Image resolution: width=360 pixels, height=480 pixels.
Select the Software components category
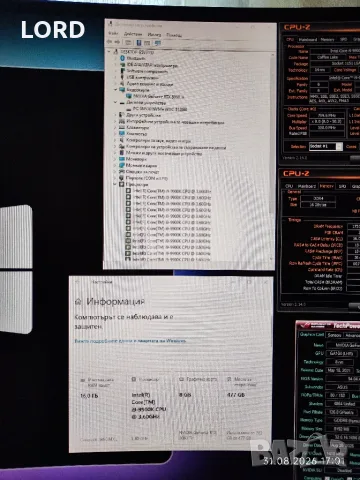(x=144, y=71)
